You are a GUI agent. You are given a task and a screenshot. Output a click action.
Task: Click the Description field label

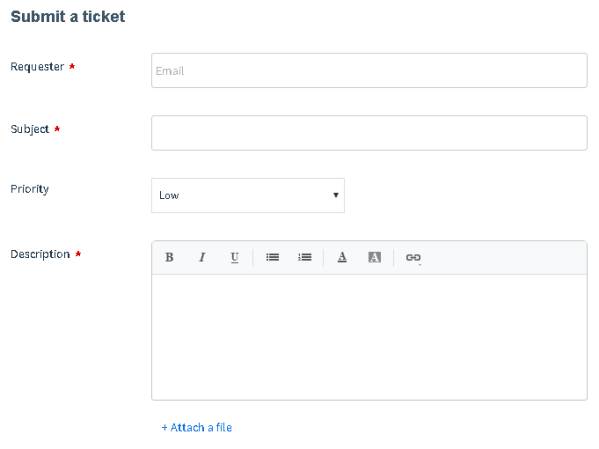[40, 254]
